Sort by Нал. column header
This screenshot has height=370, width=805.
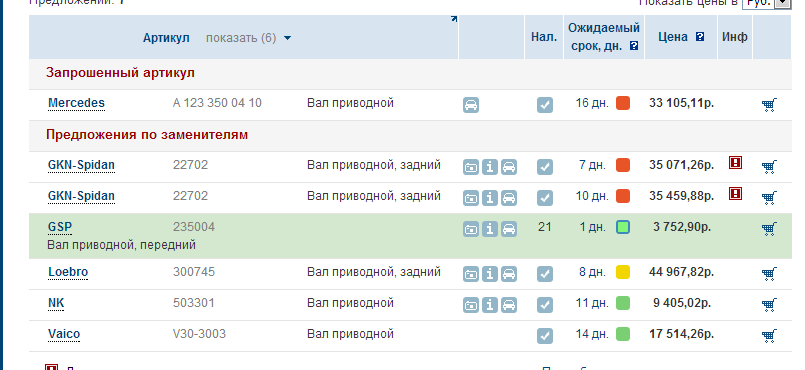coord(544,37)
